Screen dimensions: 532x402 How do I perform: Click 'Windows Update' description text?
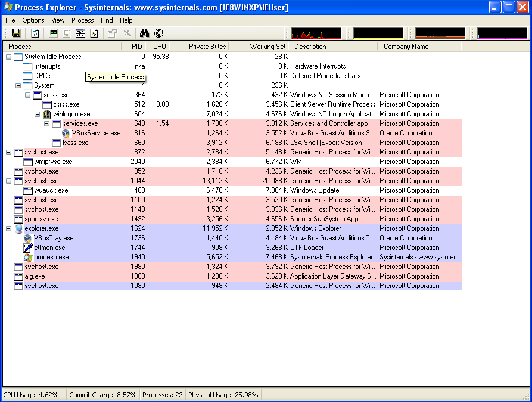pos(315,190)
